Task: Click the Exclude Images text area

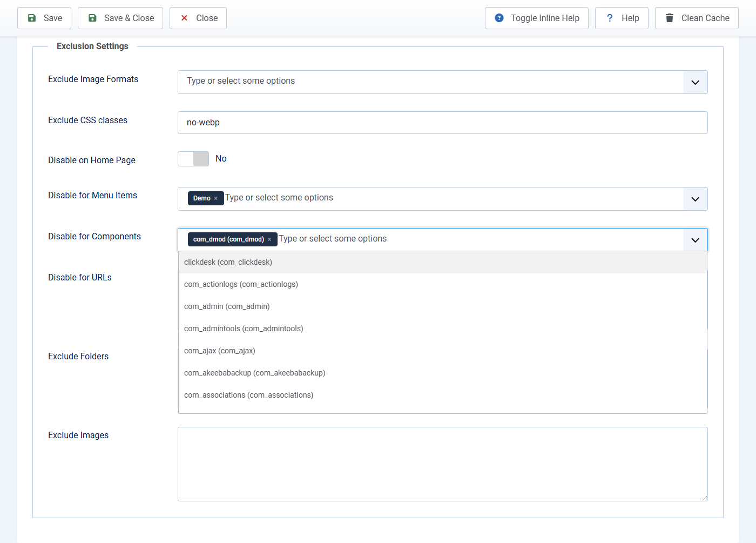Action: click(443, 464)
